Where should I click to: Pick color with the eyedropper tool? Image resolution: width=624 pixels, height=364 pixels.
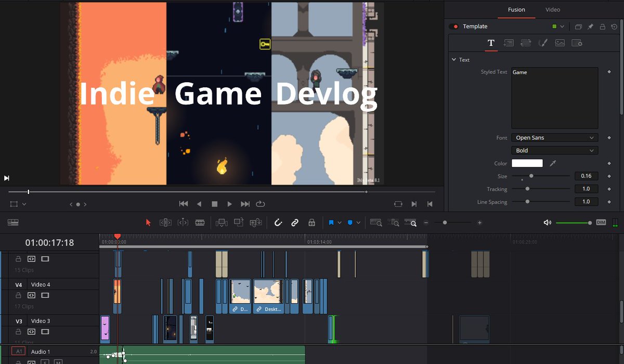[x=553, y=163]
